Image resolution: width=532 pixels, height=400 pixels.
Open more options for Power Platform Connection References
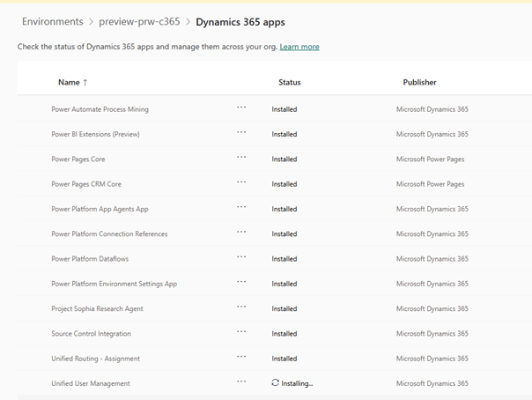[x=241, y=232]
